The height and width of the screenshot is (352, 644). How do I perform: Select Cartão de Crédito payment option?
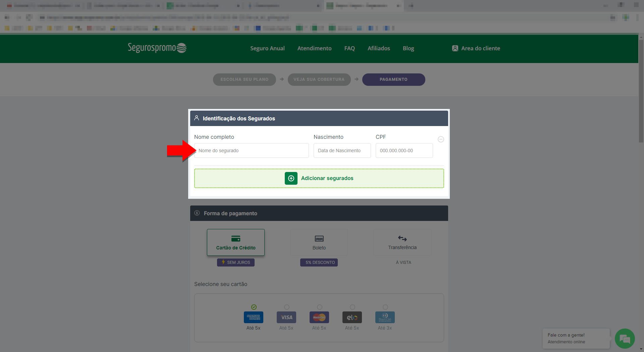click(236, 242)
